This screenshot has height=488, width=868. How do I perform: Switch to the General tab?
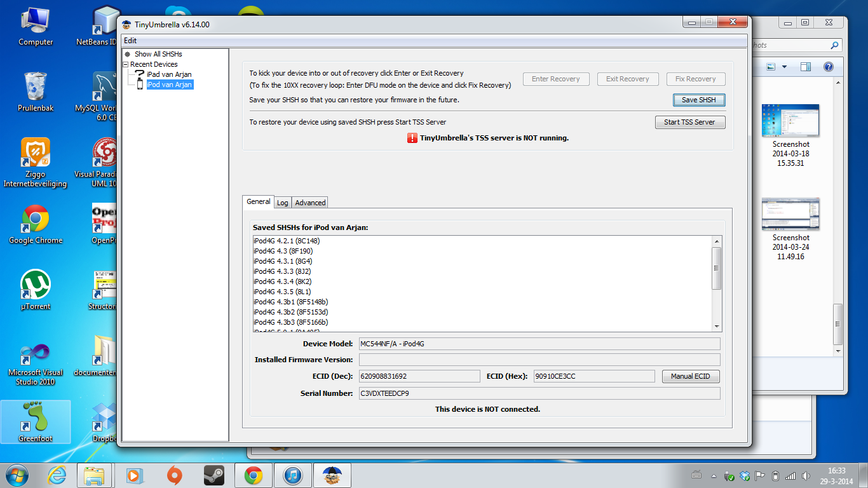[x=258, y=201]
